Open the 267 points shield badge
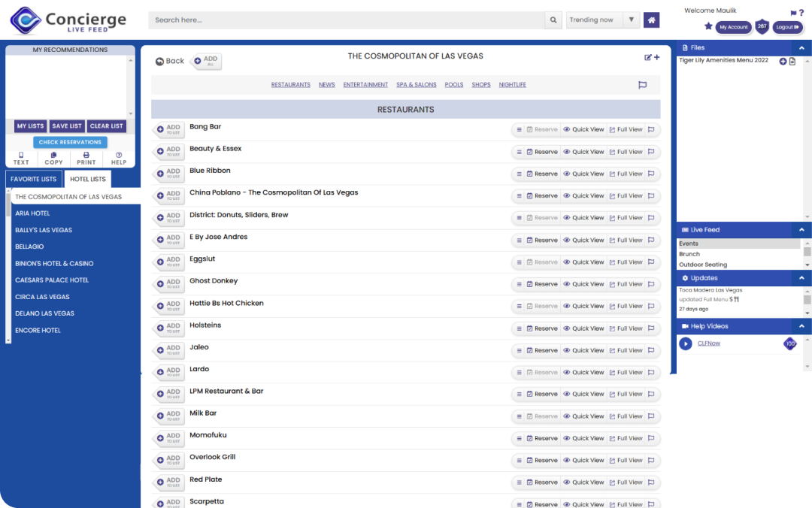The width and height of the screenshot is (812, 508). pyautogui.click(x=762, y=26)
